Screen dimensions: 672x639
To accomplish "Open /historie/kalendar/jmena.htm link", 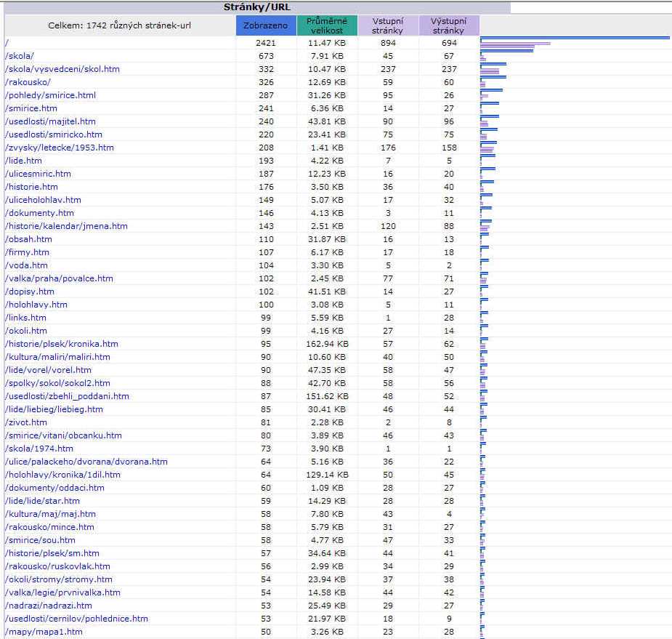I will [x=66, y=226].
